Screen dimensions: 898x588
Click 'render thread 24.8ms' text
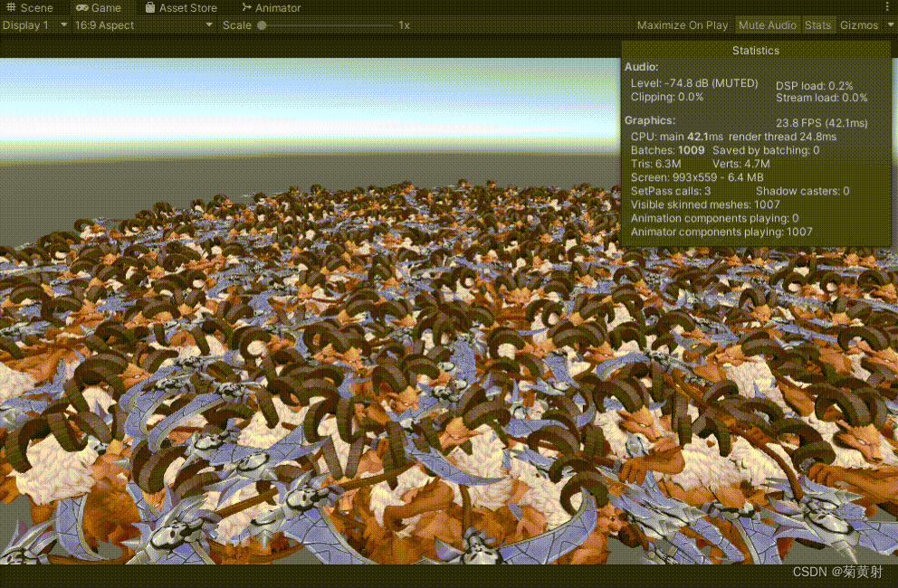[782, 137]
